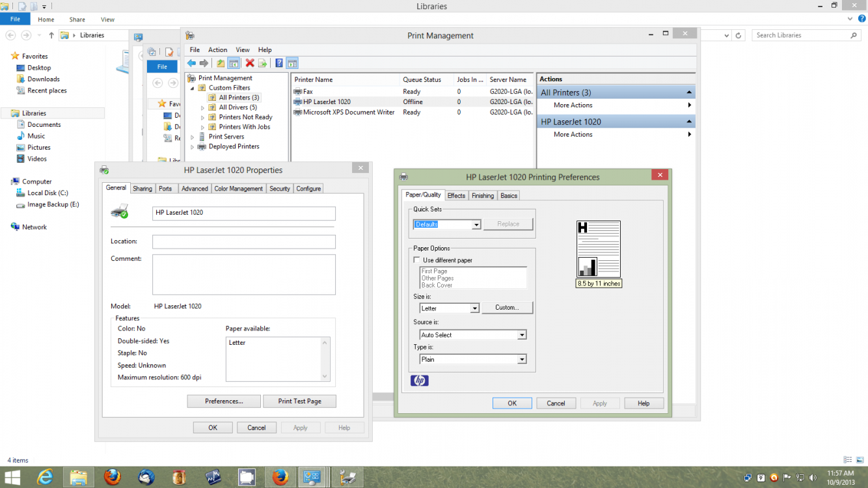Click the Location input field

[x=244, y=242]
